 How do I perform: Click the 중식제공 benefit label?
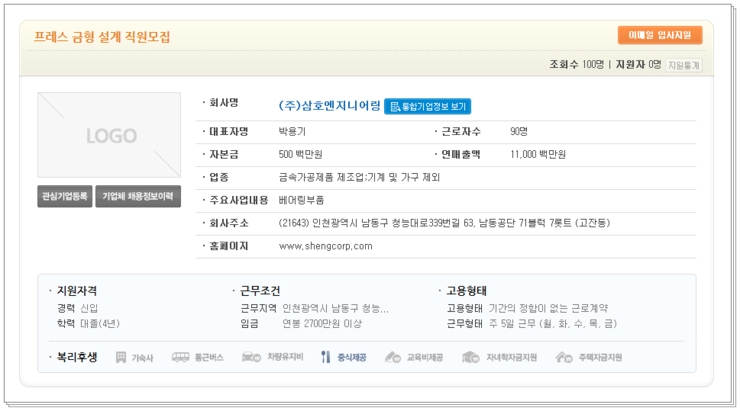(352, 358)
